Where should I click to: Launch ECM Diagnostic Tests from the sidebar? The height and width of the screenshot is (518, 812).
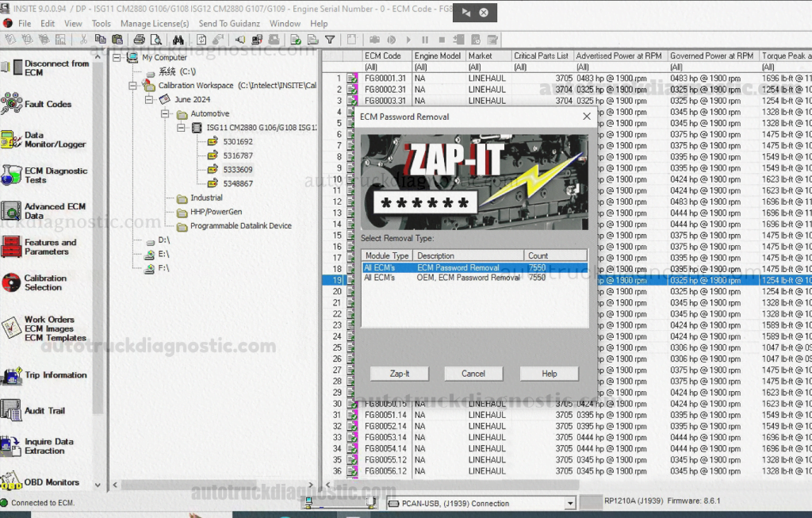tap(12, 175)
